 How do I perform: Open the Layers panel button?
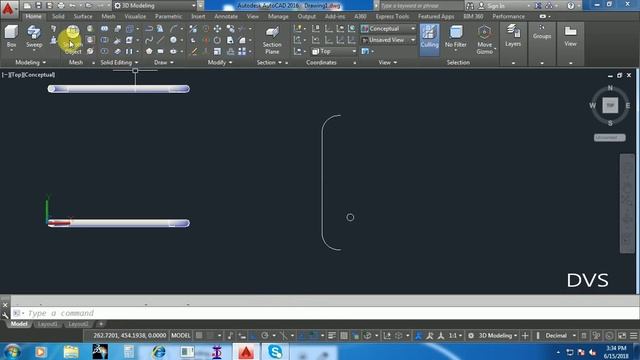tap(513, 36)
